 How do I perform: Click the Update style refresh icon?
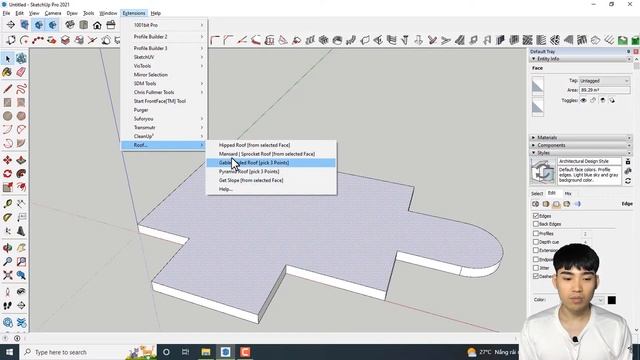628,180
